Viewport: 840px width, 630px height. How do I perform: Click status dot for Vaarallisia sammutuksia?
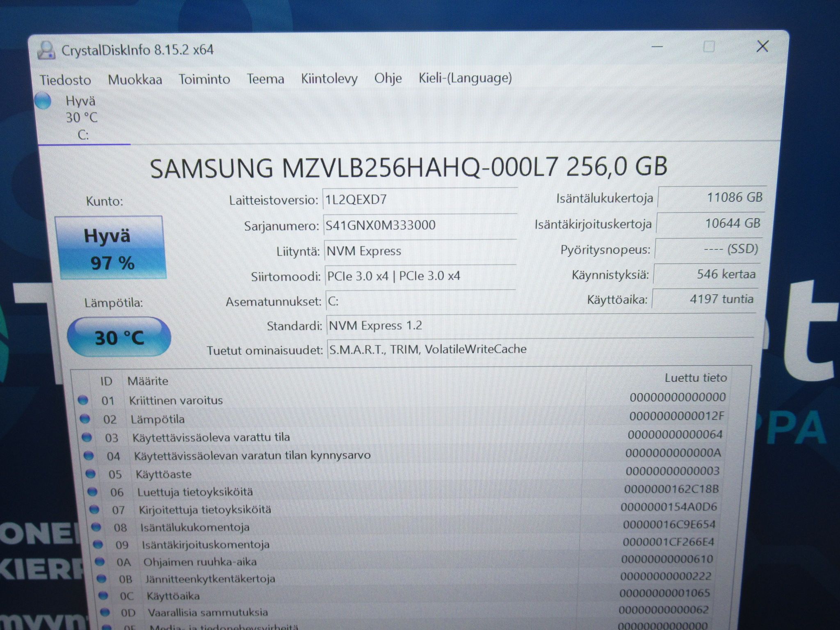click(x=105, y=612)
